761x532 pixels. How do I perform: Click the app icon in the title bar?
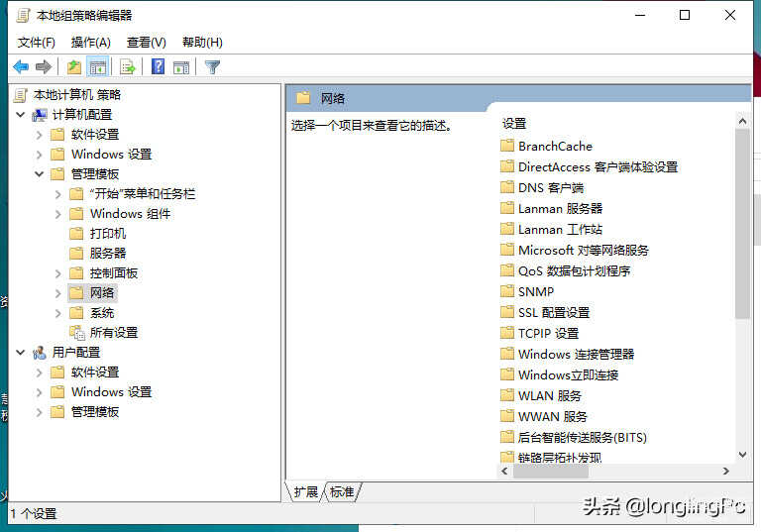coord(23,16)
